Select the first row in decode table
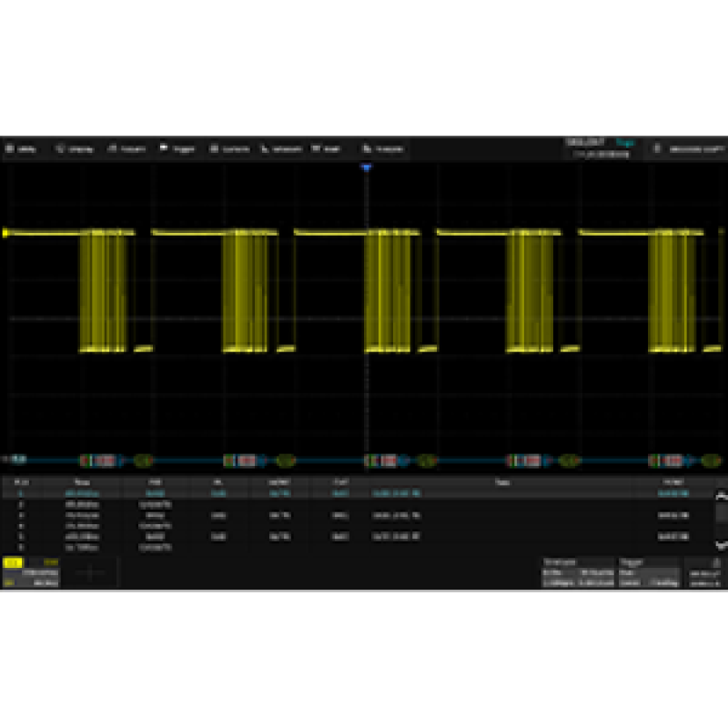Image resolution: width=728 pixels, height=728 pixels. click(364, 492)
